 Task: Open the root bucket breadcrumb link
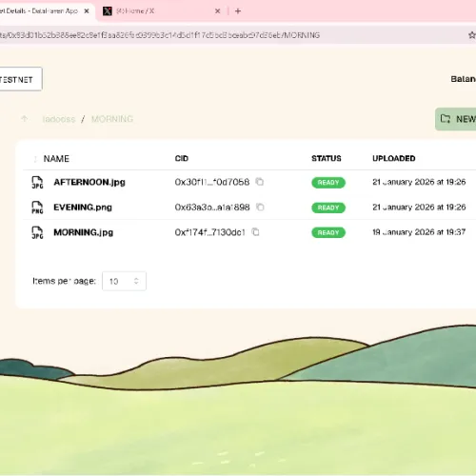[59, 119]
